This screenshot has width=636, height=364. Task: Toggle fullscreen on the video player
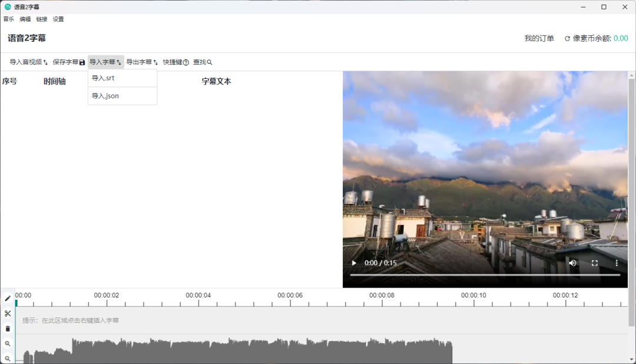point(595,263)
